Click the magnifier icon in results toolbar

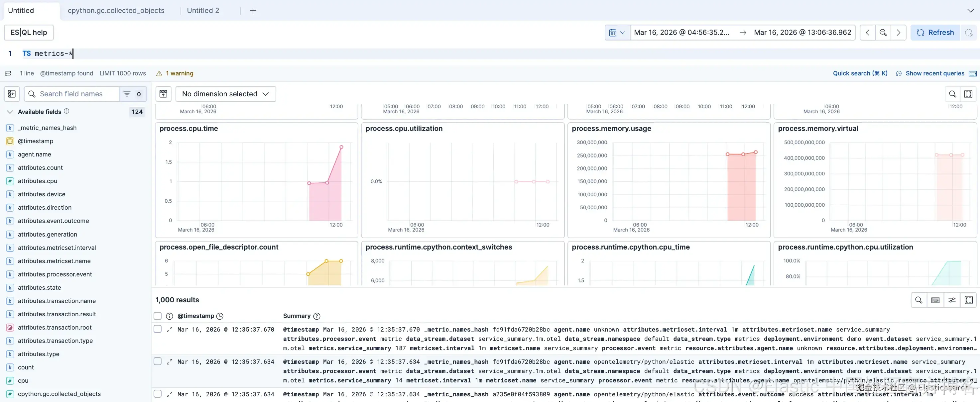coord(919,300)
